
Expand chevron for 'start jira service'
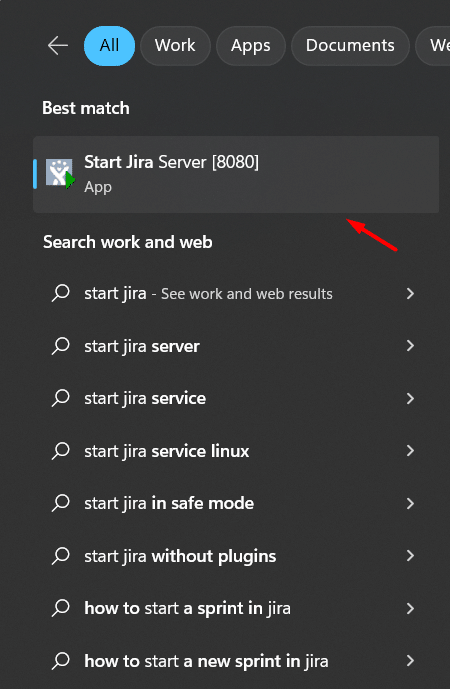410,399
